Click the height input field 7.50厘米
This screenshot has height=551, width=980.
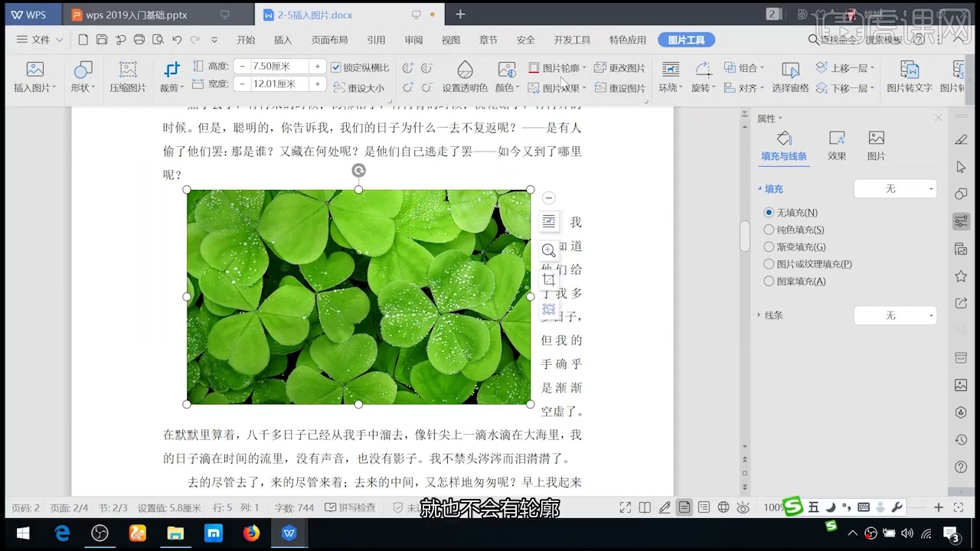pyautogui.click(x=279, y=67)
